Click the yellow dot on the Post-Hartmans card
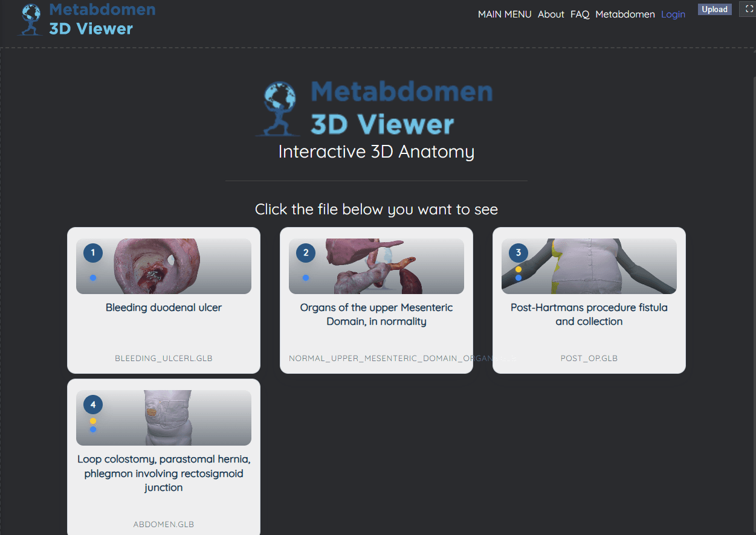The width and height of the screenshot is (756, 535). click(x=517, y=269)
